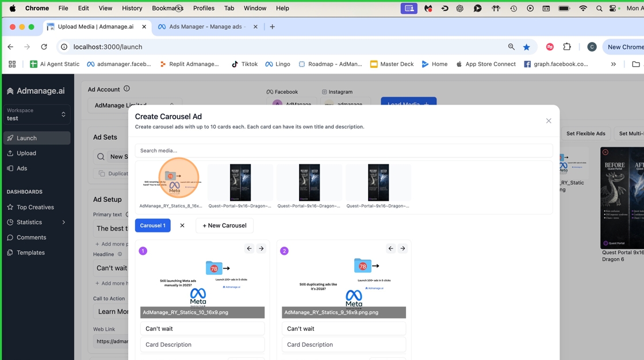The width and height of the screenshot is (644, 360).
Task: Click the browser back arrow
Action: point(11,47)
